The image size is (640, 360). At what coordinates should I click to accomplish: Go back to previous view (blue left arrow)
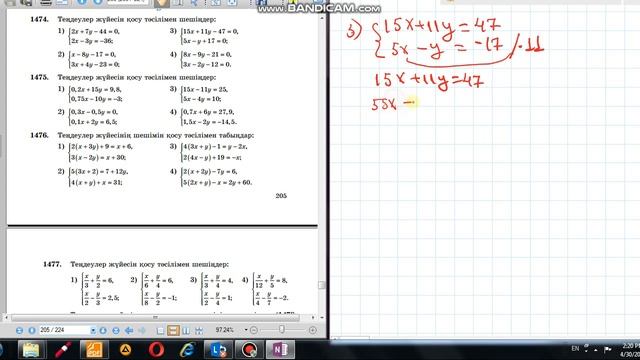[129, 330]
